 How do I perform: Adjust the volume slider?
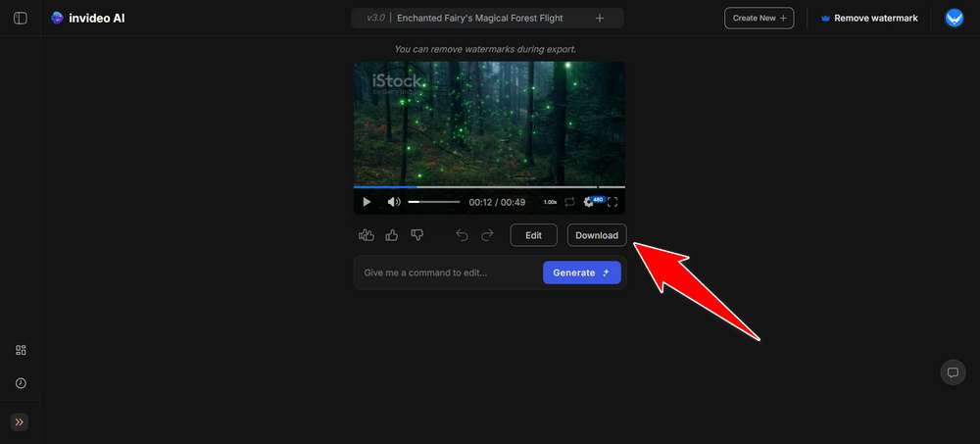tap(434, 202)
